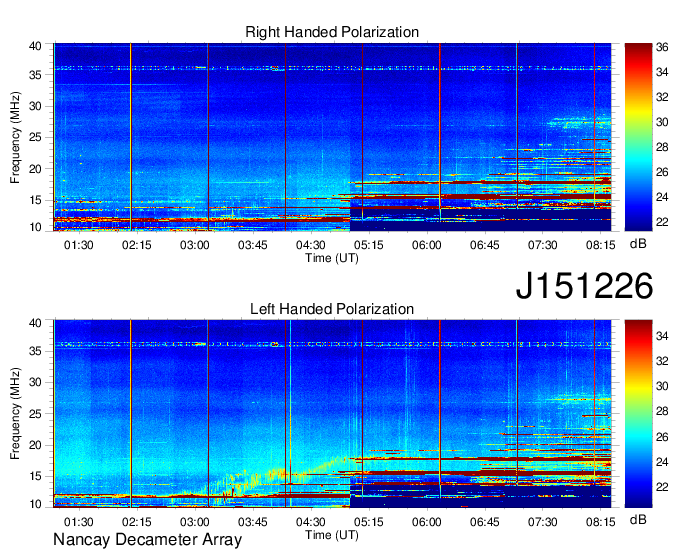Click the "04:30" time tick under Right Handed plot
The width and height of the screenshot is (680, 552).
click(x=311, y=245)
